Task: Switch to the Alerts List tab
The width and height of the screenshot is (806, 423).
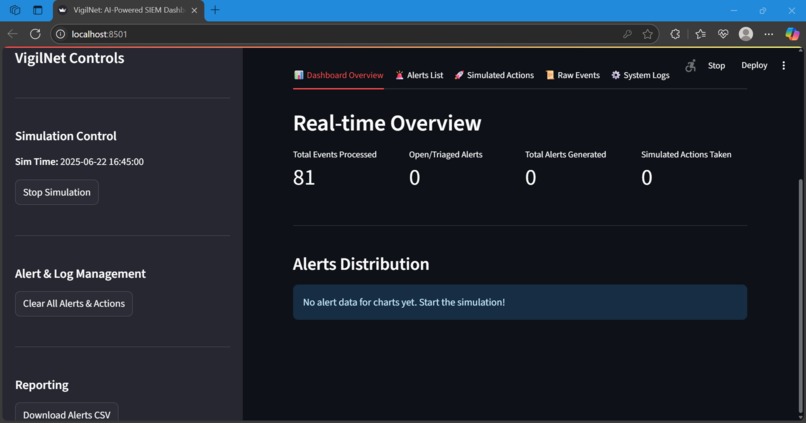Action: pos(419,75)
